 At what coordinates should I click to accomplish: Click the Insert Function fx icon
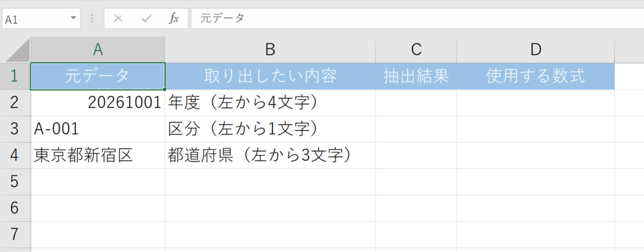point(174,19)
